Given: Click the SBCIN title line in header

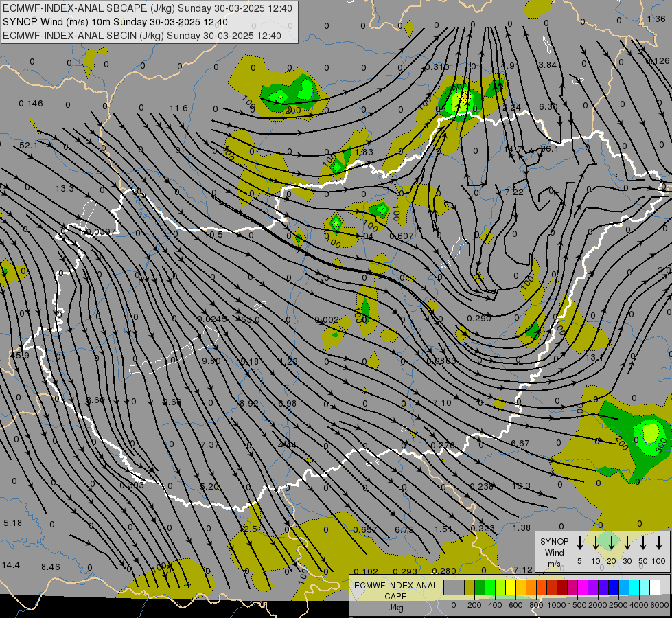Looking at the screenshot, I should click(x=142, y=36).
